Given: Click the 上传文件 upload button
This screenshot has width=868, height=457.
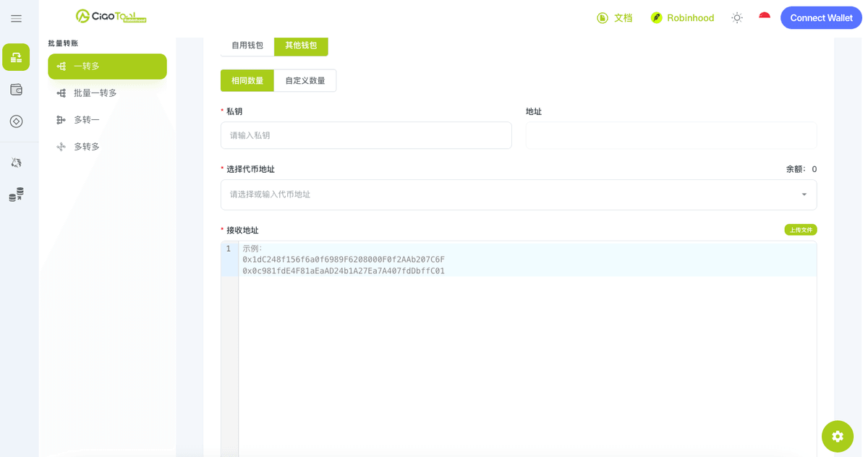Looking at the screenshot, I should click(801, 230).
